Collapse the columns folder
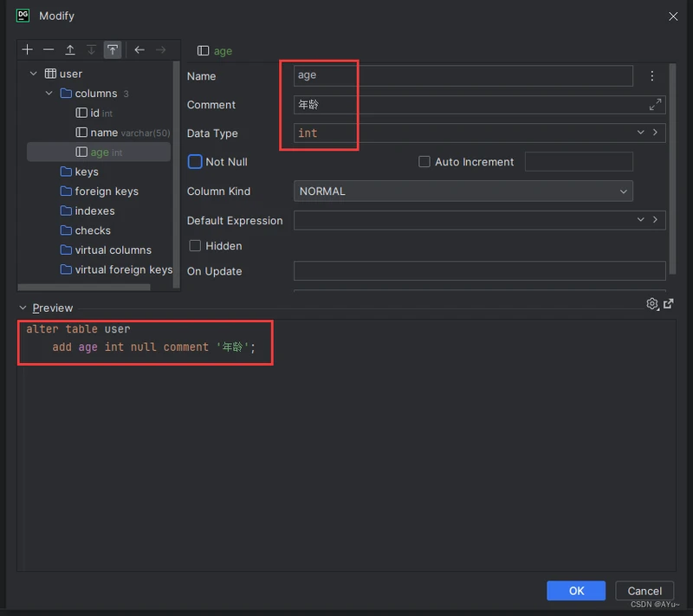 click(49, 94)
